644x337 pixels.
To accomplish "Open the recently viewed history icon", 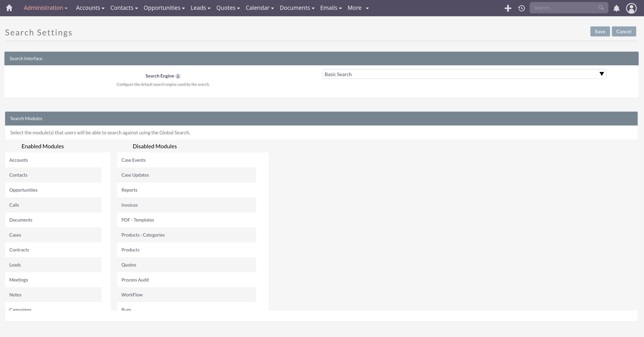I will pos(521,8).
